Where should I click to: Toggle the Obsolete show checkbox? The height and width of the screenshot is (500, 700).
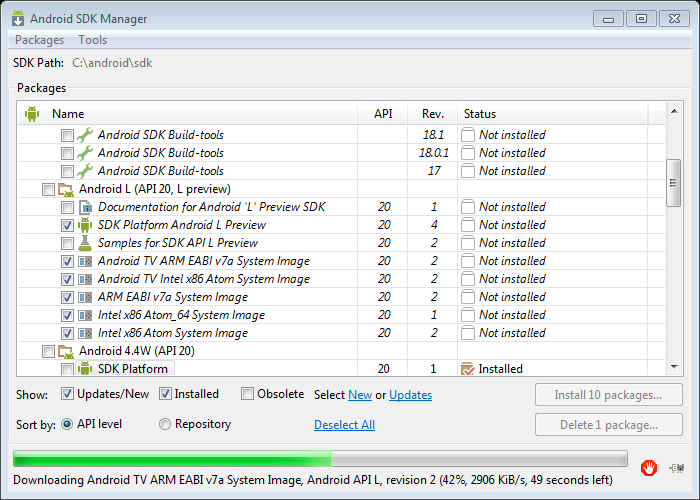[x=247, y=394]
